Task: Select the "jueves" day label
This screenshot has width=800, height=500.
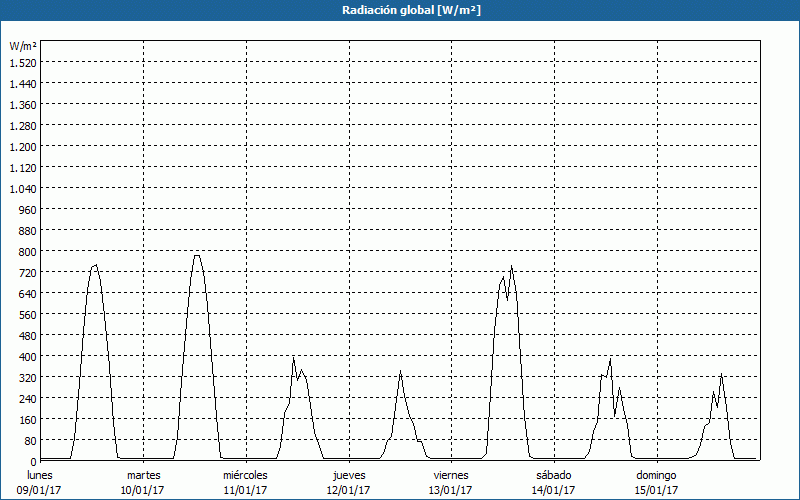Action: pos(349,475)
